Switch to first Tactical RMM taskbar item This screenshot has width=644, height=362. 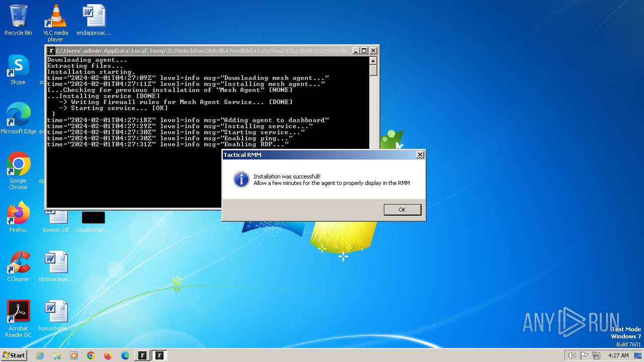(142, 355)
